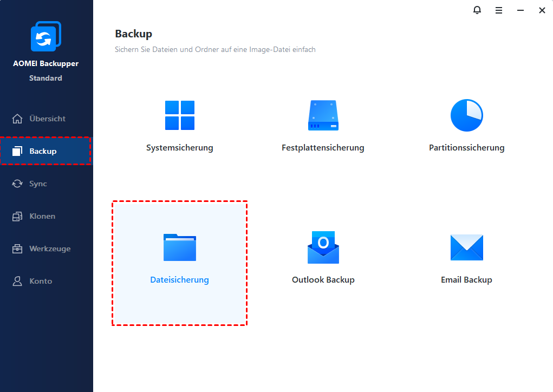Image resolution: width=553 pixels, height=392 pixels.
Task: Click the Systemsicherung windows icon
Action: tap(180, 115)
